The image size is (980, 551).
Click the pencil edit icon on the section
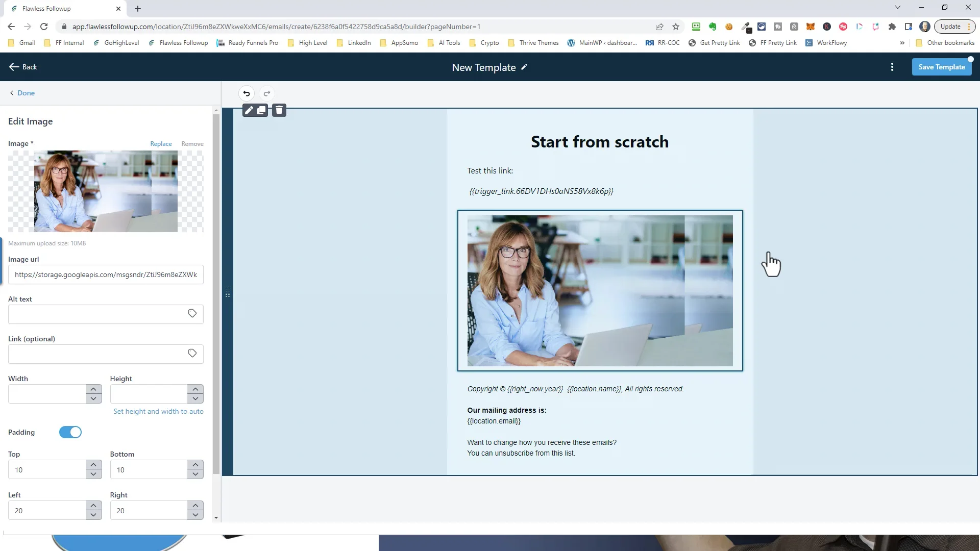(249, 110)
